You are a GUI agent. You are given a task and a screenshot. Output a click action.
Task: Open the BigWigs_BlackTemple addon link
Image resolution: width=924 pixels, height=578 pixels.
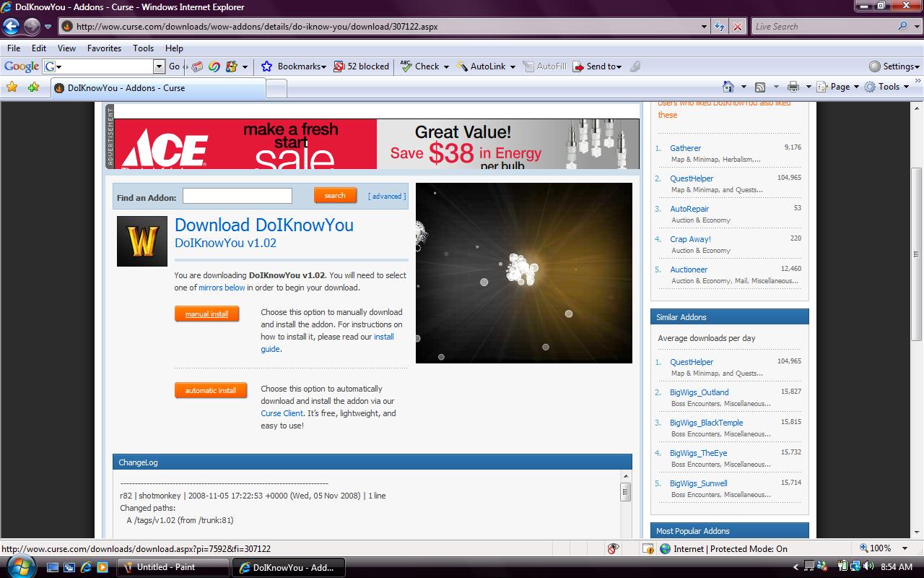click(x=706, y=423)
